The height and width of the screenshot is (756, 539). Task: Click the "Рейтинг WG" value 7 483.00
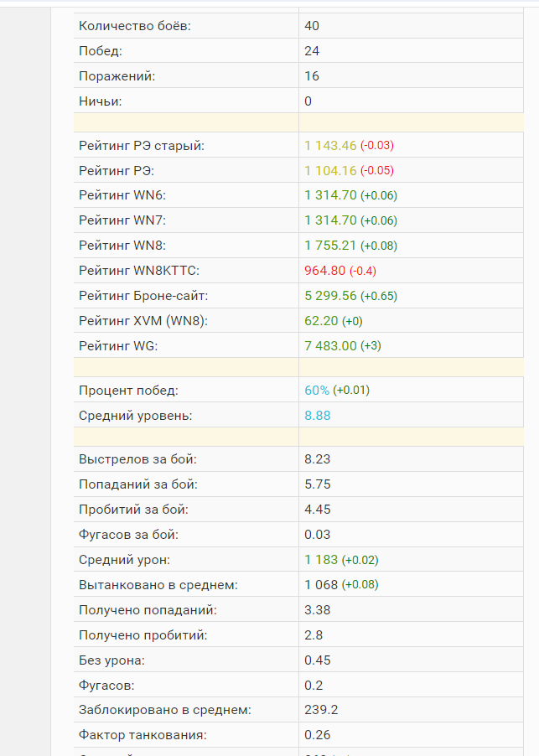tap(331, 345)
